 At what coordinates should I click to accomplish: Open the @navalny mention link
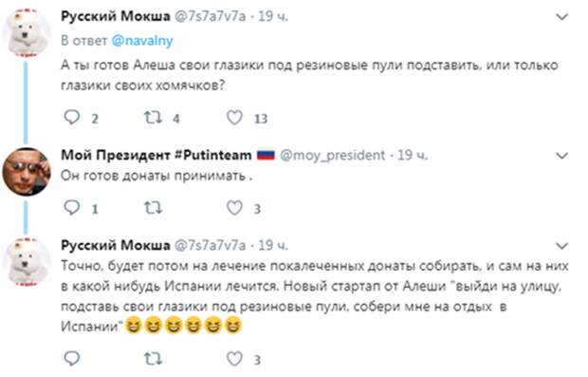coord(142,41)
